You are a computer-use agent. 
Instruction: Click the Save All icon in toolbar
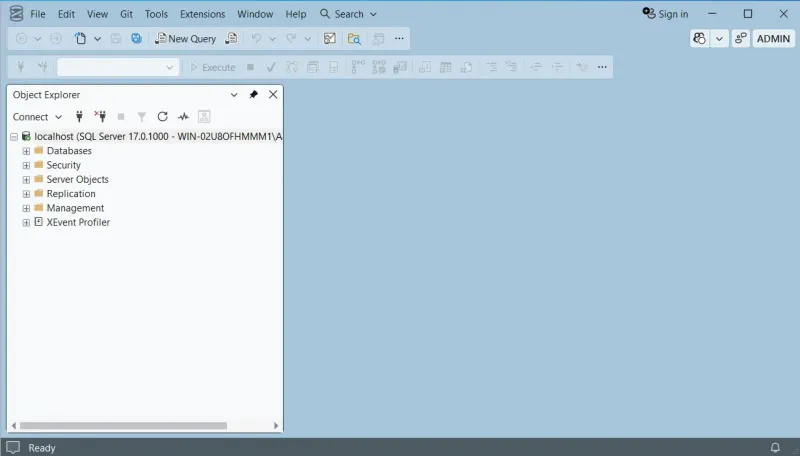136,38
